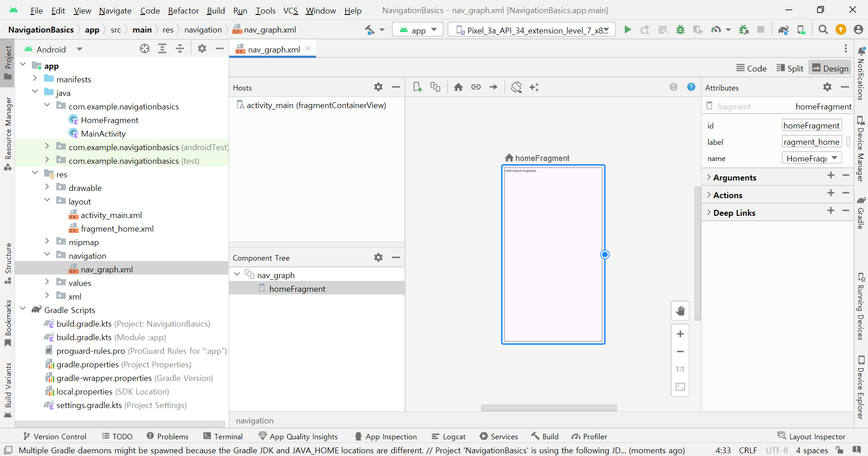Screen dimensions: 868x456
Task: Add deep link using link icon
Action: [476, 87]
